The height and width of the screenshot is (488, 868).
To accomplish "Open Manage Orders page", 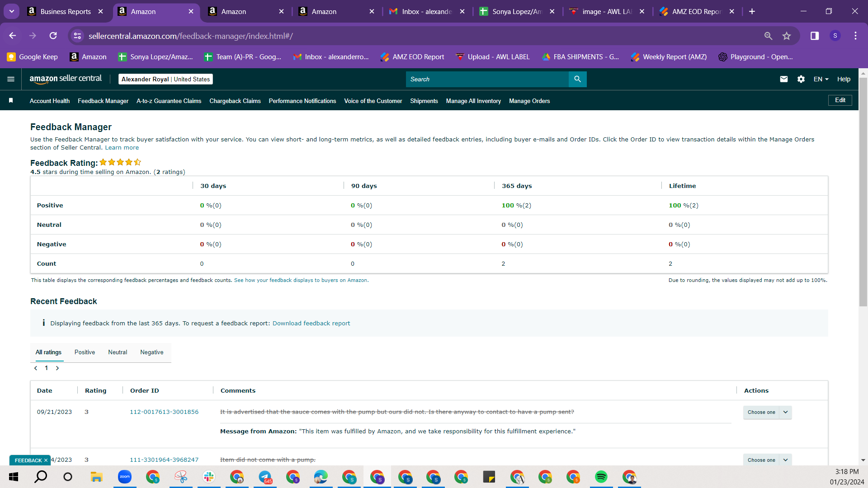I will pyautogui.click(x=529, y=101).
